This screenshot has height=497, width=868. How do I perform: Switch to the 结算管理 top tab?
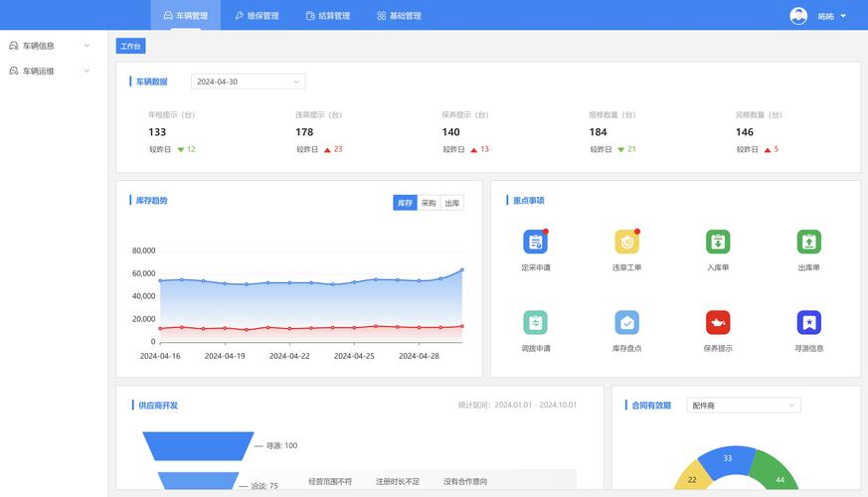pyautogui.click(x=328, y=16)
